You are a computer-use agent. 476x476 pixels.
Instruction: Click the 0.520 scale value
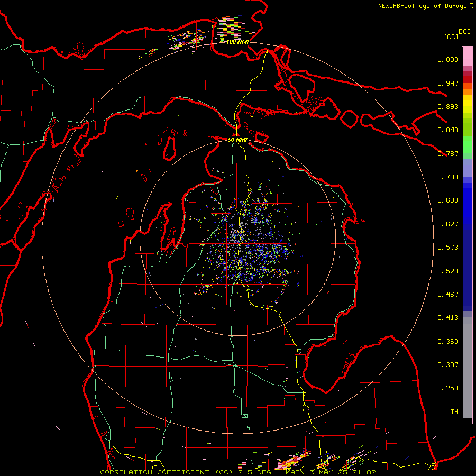coord(448,271)
